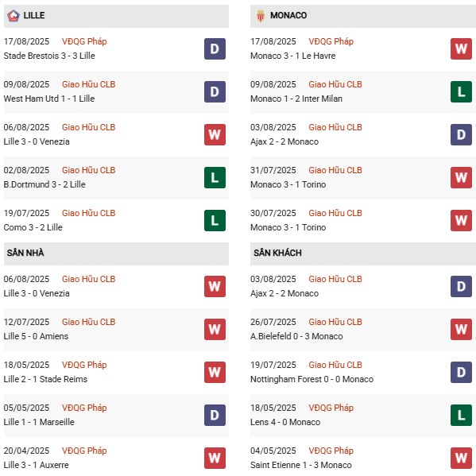The width and height of the screenshot is (476, 476).
Task: Open VĐQG Pháp link for 17/08 Lille match
Action: point(84,41)
